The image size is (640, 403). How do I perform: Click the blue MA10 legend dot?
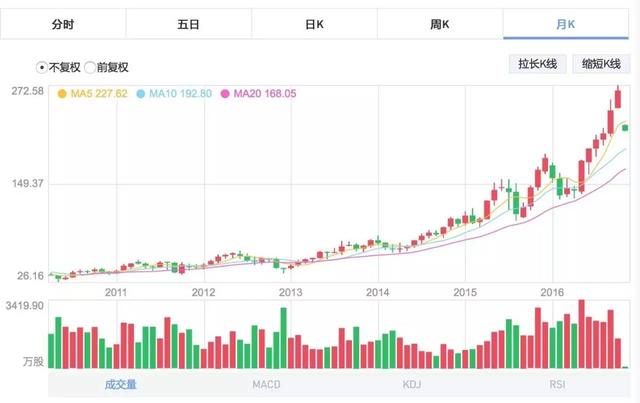pos(140,94)
